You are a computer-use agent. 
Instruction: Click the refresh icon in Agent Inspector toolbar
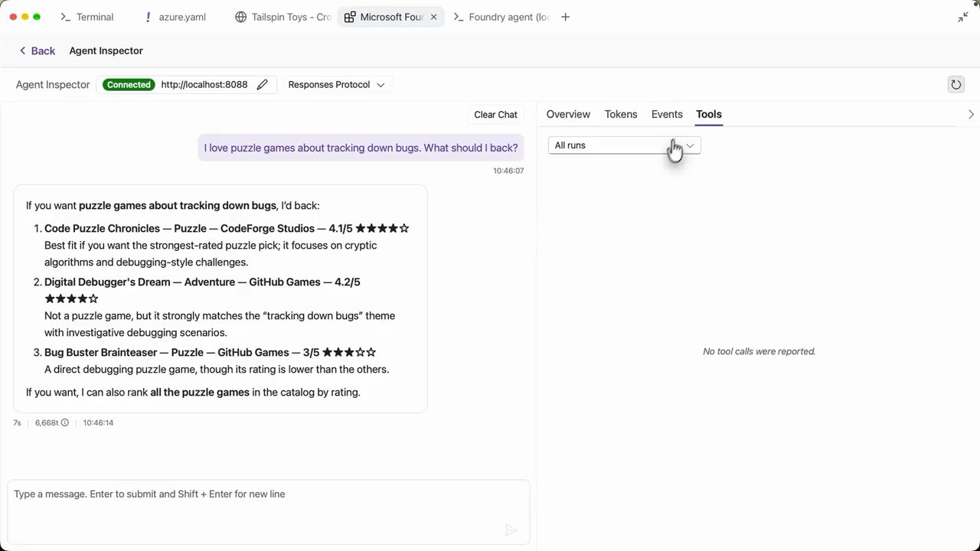click(955, 85)
